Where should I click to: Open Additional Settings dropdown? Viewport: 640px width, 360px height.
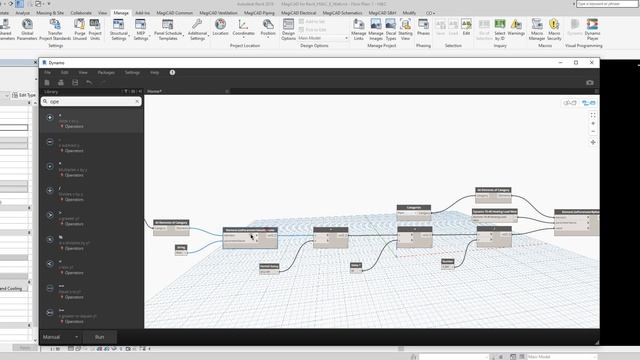click(197, 29)
